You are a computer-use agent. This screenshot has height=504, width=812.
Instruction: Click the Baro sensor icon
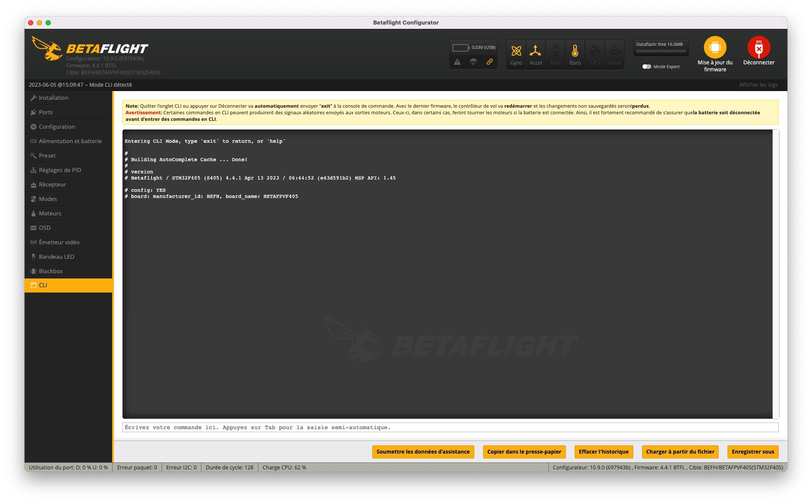pyautogui.click(x=575, y=54)
